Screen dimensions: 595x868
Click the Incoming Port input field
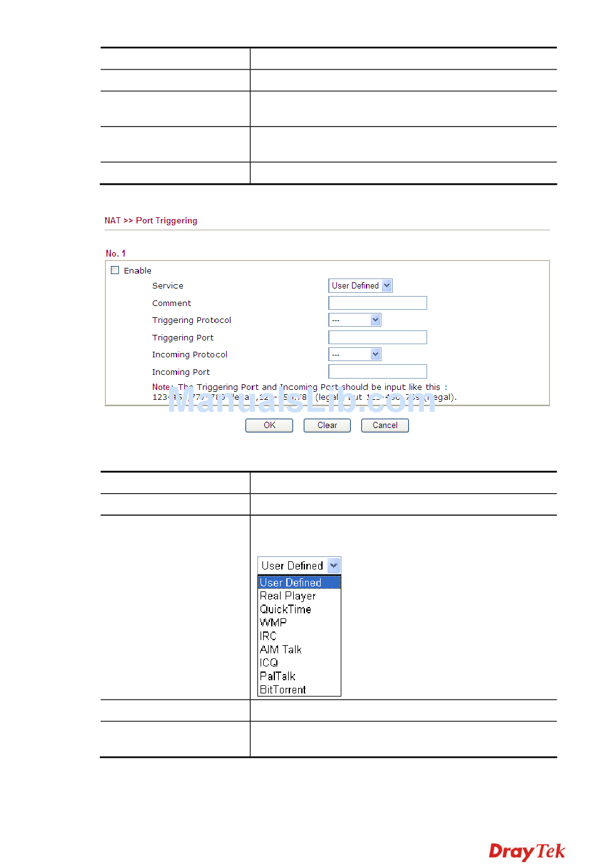(x=378, y=371)
